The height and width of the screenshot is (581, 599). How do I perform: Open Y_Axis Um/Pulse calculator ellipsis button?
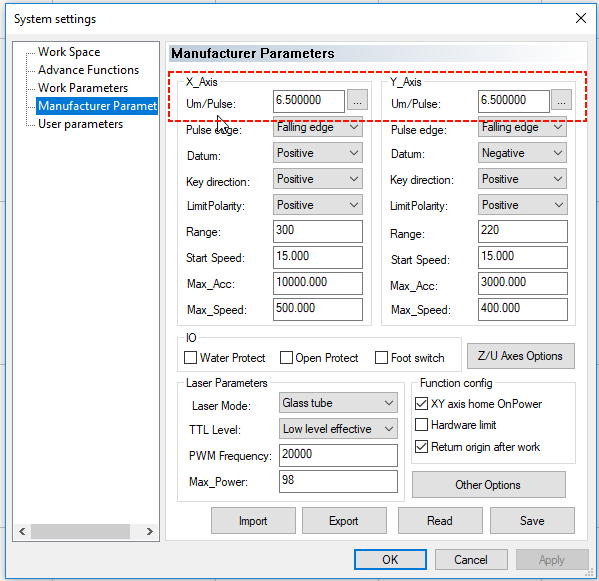[x=561, y=100]
